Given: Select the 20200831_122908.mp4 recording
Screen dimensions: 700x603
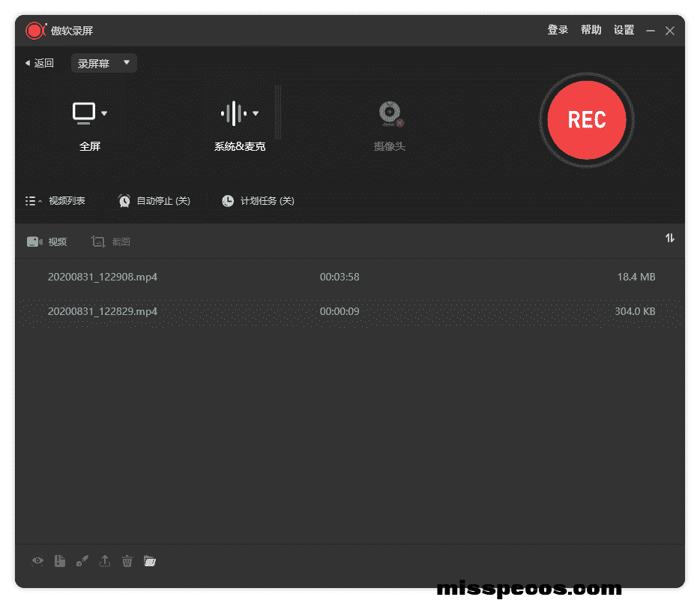Looking at the screenshot, I should point(103,277).
